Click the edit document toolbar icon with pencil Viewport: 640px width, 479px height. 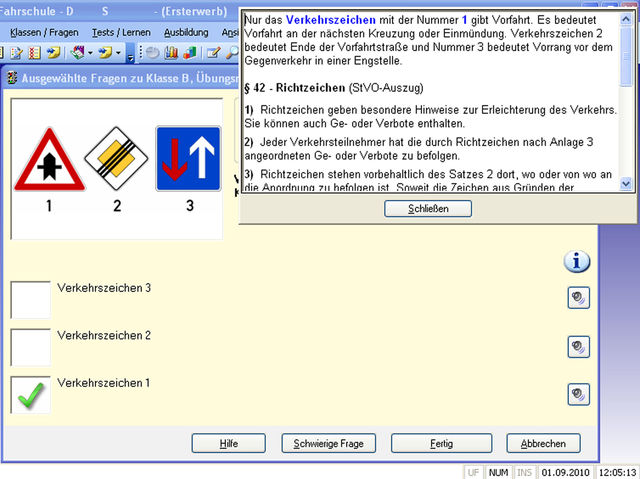[16, 53]
